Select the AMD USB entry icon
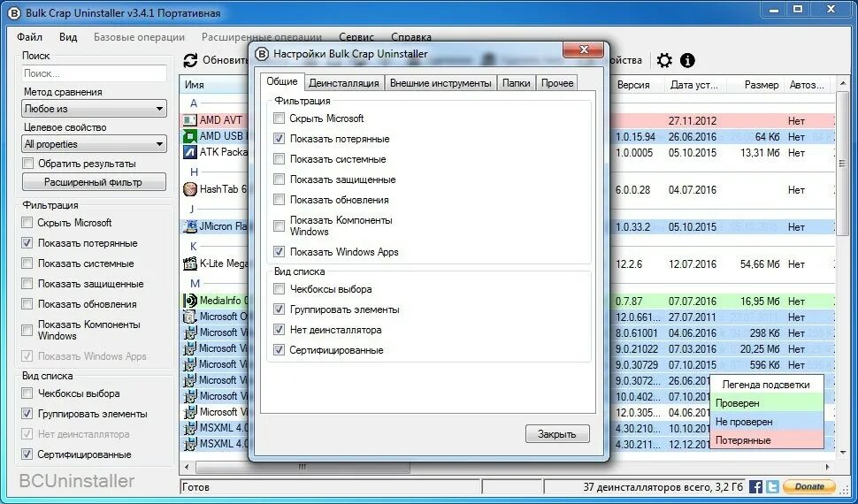 tap(190, 135)
